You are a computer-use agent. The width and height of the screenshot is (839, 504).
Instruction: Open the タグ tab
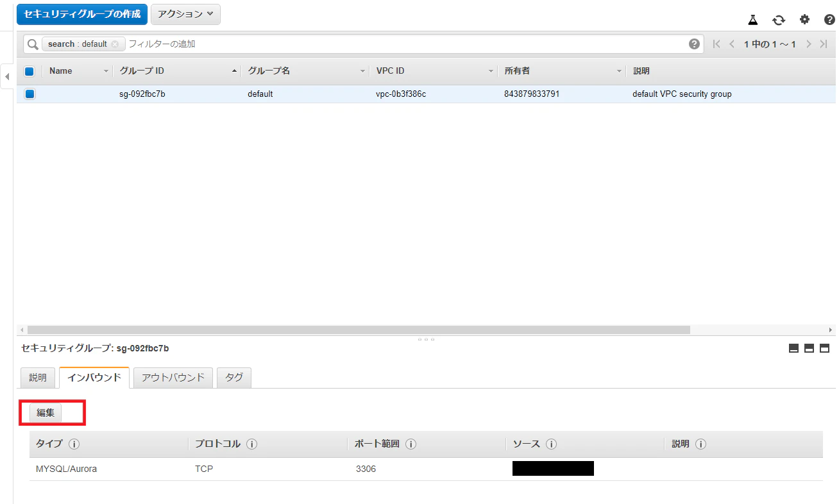[234, 378]
